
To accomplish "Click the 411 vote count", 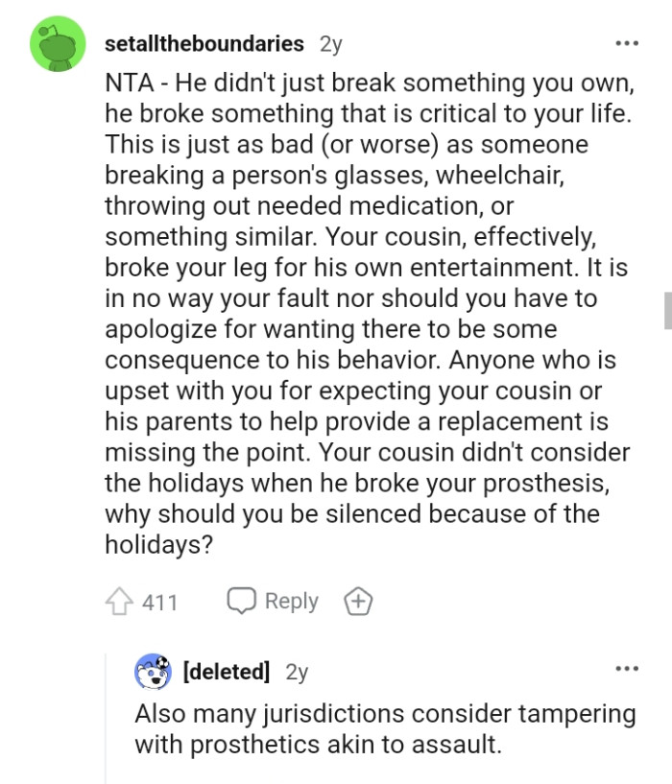I will coord(156,602).
